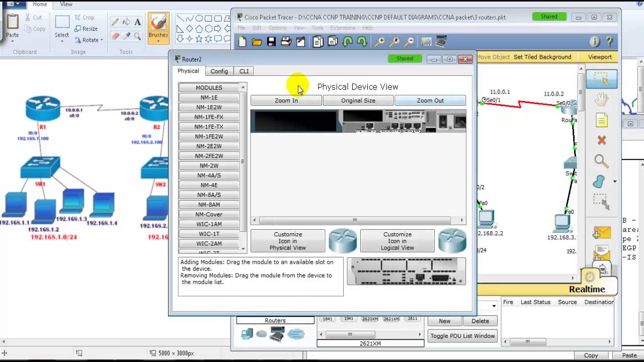Image resolution: width=644 pixels, height=362 pixels.
Task: Open the Custom Devices Dialog icon
Action: [441, 42]
